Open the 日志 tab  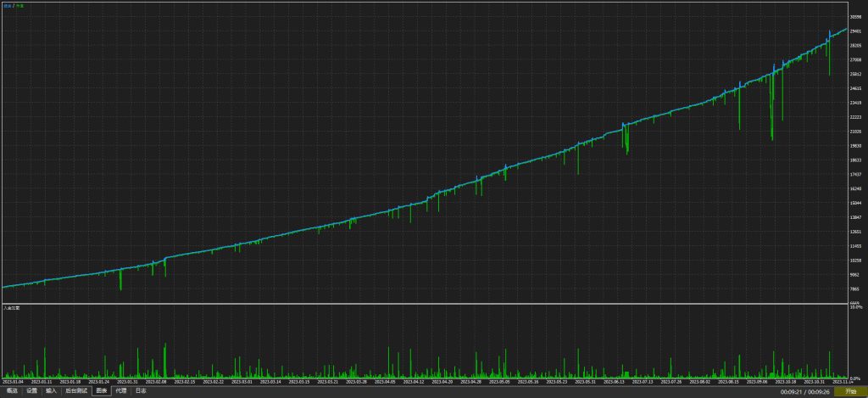tap(141, 391)
